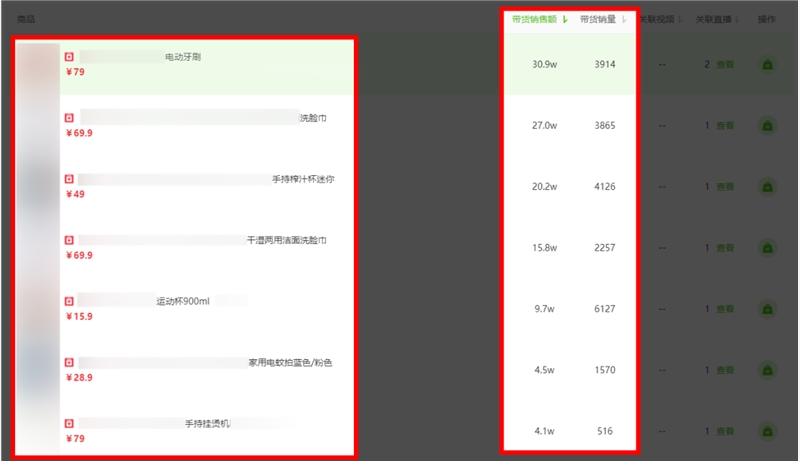Click sales volume 2257
The height and width of the screenshot is (461, 800).
click(605, 248)
